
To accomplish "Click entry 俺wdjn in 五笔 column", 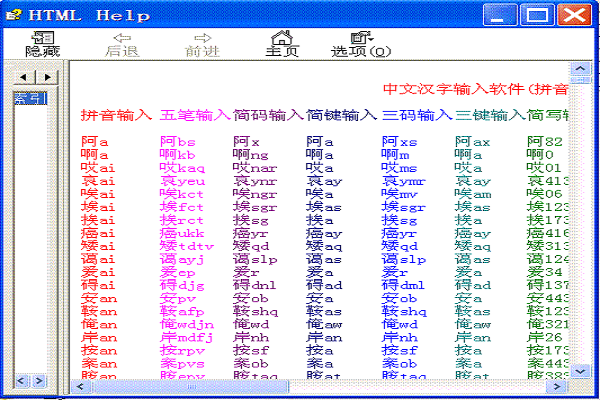I will 186,324.
